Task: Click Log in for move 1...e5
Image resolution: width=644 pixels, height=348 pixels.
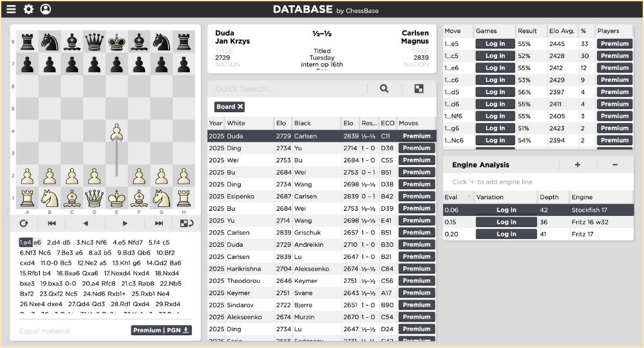Action: click(x=495, y=44)
